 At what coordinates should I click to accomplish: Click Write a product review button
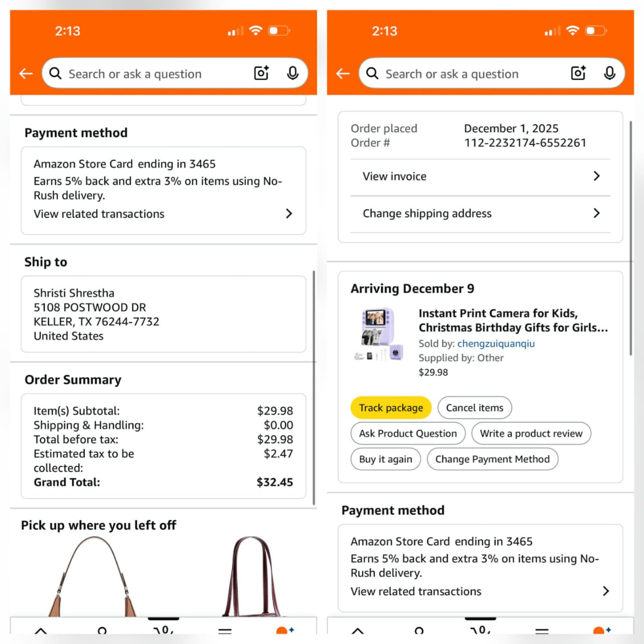(531, 433)
